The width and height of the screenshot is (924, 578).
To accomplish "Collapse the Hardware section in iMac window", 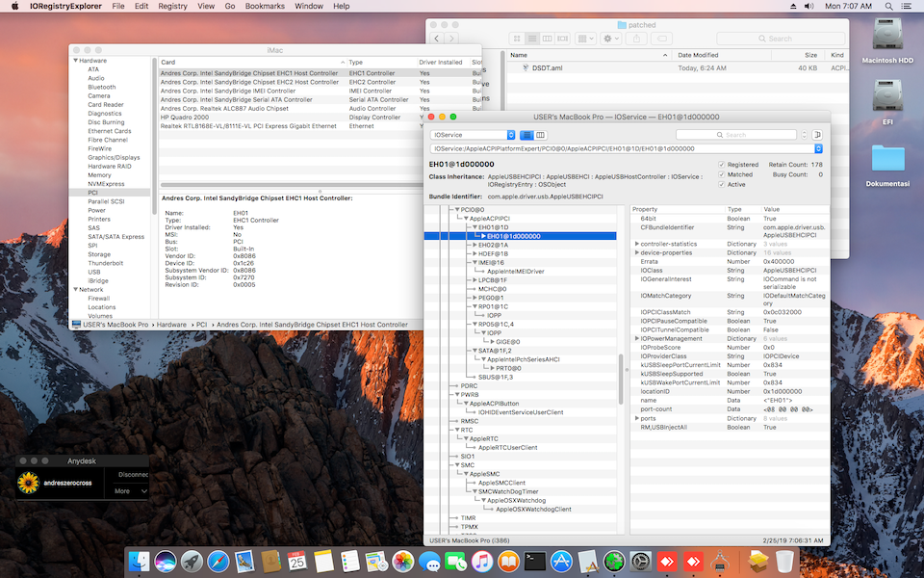I will (75, 60).
